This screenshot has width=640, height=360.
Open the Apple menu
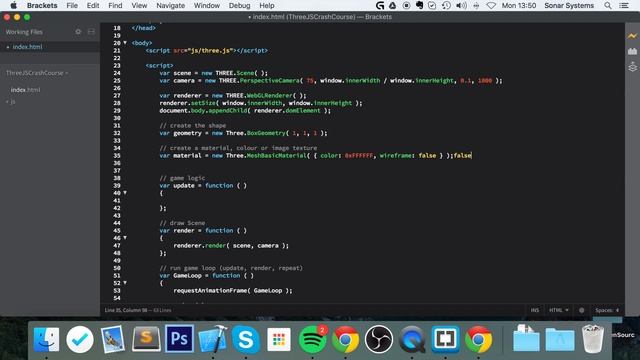click(x=13, y=6)
